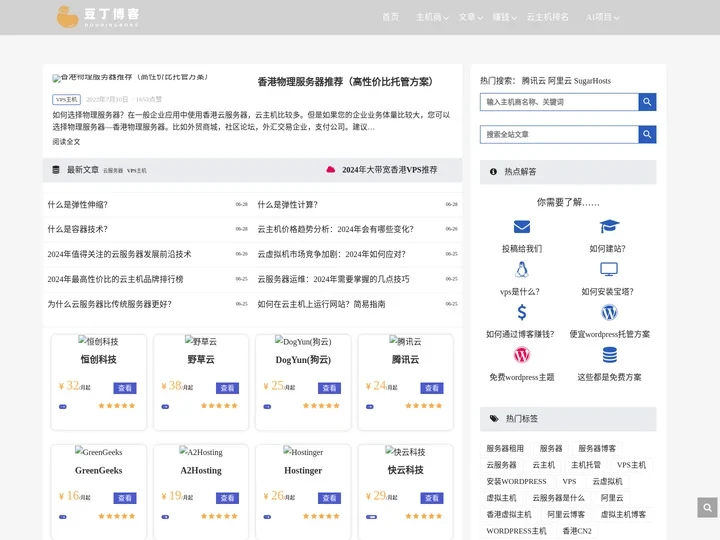This screenshot has width=720, height=540.
Task: Click the monitor icon for 如何安装宝塔
Action: (x=609, y=269)
